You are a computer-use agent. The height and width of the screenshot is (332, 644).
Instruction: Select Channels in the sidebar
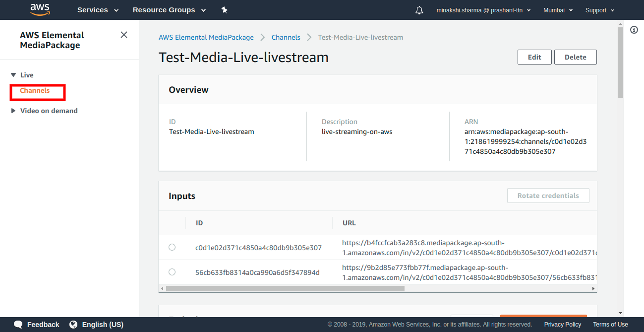(x=35, y=91)
